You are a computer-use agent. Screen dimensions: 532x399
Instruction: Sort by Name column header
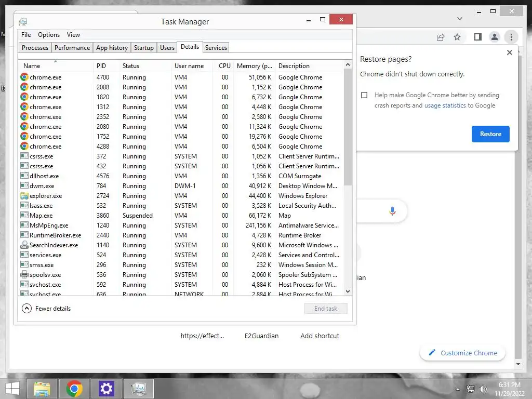click(55, 66)
